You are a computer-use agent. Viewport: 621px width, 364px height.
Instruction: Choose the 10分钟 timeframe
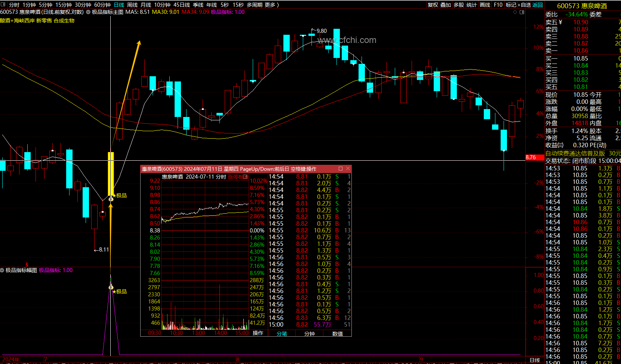162,5
